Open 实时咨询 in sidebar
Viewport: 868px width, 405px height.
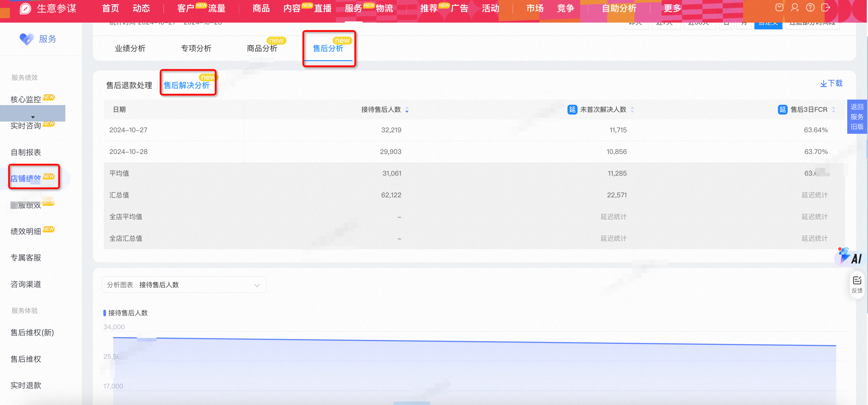tap(26, 126)
